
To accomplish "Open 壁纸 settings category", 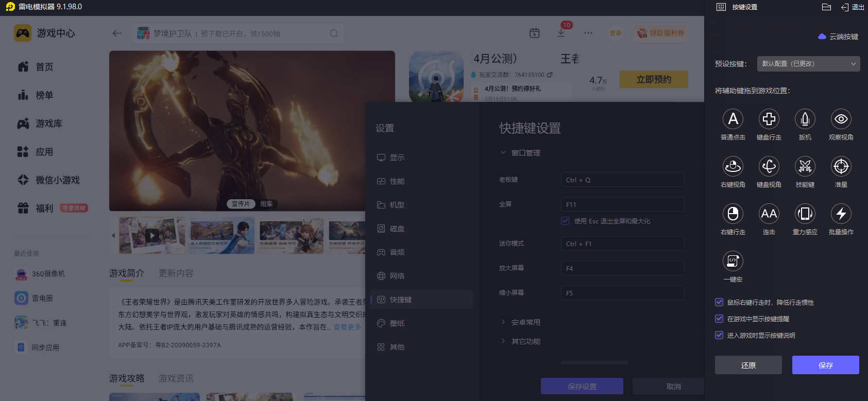I will pyautogui.click(x=422, y=323).
